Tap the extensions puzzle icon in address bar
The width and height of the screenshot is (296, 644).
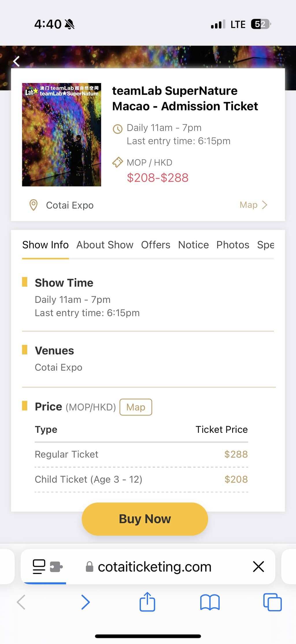pos(56,566)
